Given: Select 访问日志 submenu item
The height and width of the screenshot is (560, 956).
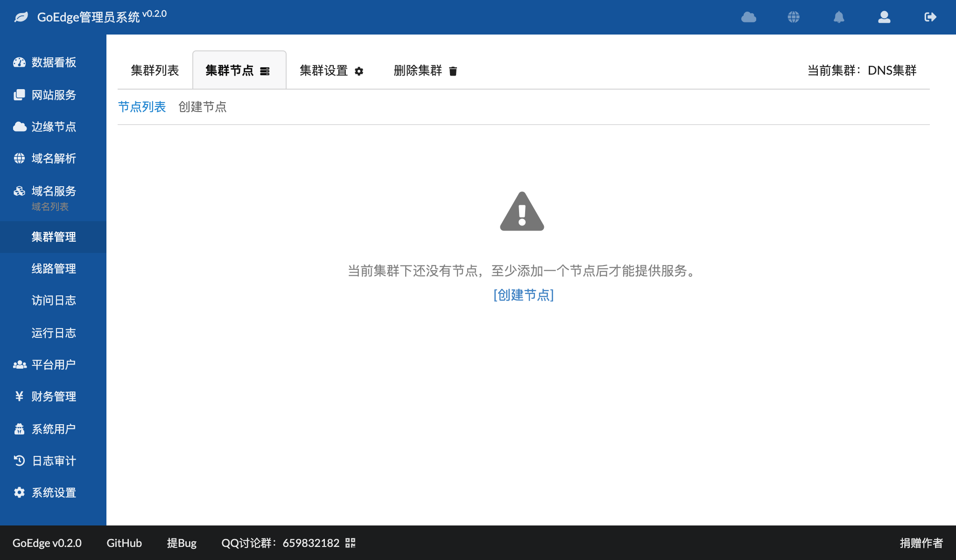Looking at the screenshot, I should coord(53,300).
